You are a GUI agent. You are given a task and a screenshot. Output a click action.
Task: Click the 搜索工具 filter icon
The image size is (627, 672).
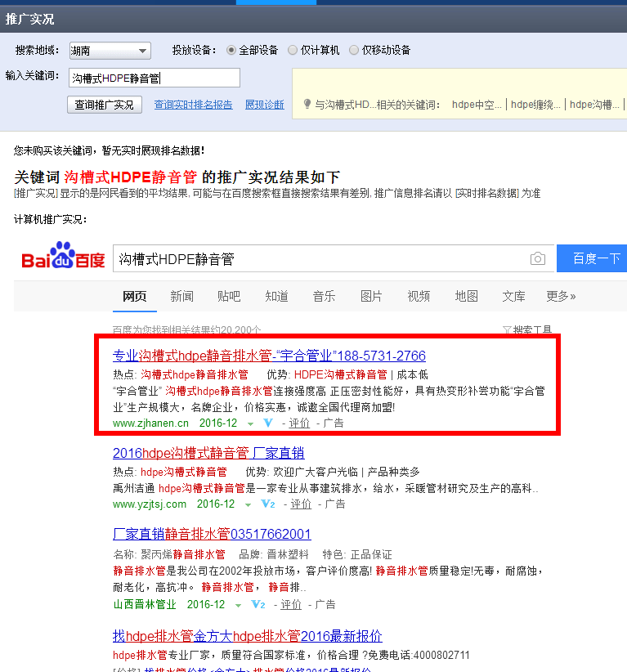pyautogui.click(x=507, y=330)
